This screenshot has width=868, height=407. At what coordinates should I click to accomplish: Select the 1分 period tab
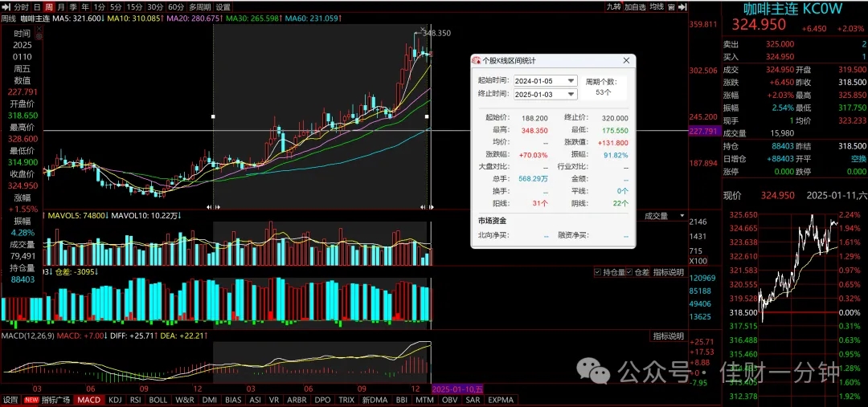[99, 7]
